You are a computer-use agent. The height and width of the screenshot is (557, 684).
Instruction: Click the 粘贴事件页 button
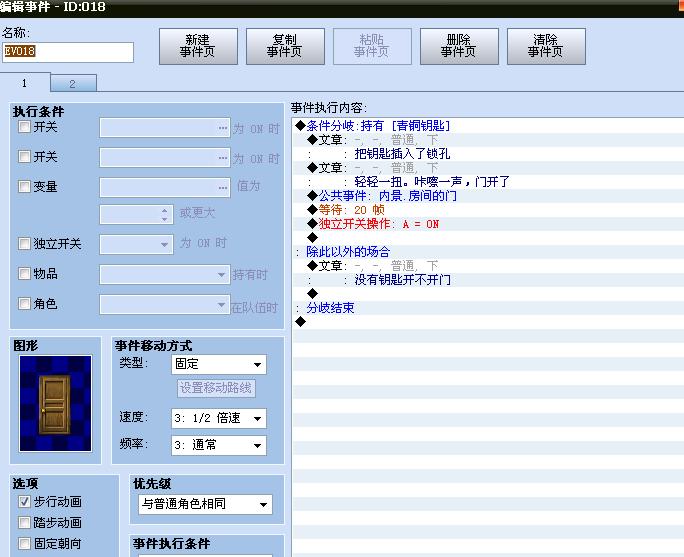point(372,46)
